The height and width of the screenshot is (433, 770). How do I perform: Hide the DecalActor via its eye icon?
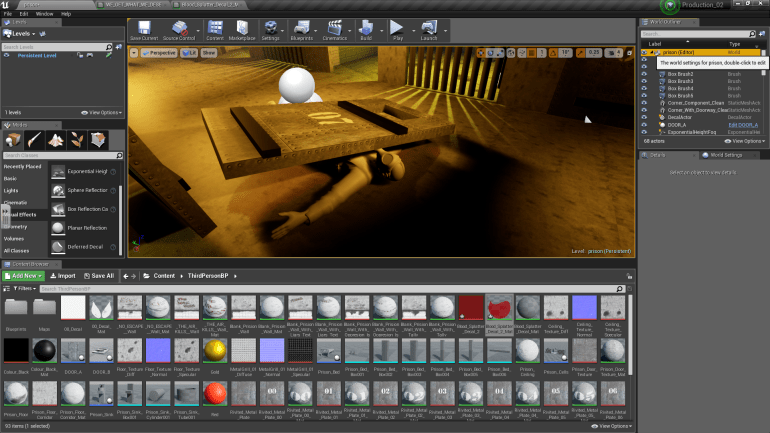click(644, 118)
